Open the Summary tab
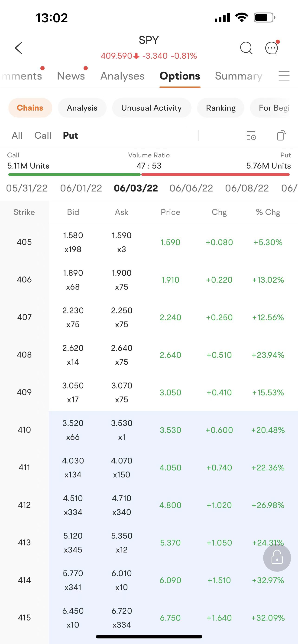The height and width of the screenshot is (644, 298). pyautogui.click(x=238, y=76)
